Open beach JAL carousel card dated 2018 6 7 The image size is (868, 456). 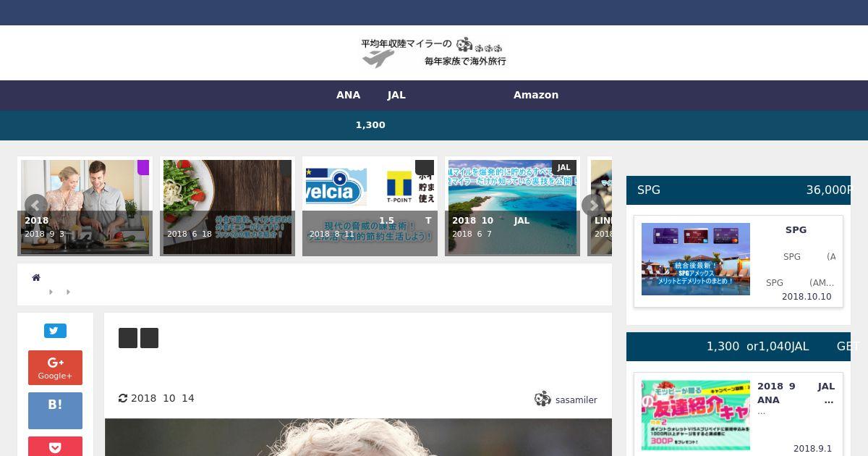point(512,206)
